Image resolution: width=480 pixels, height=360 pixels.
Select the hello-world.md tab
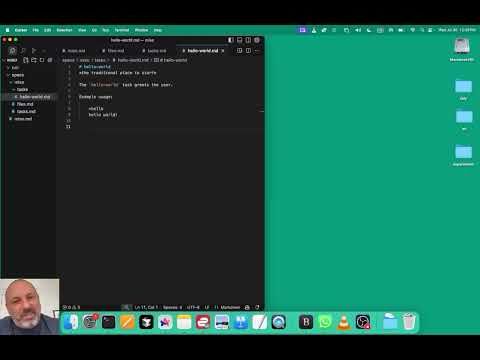(203, 51)
